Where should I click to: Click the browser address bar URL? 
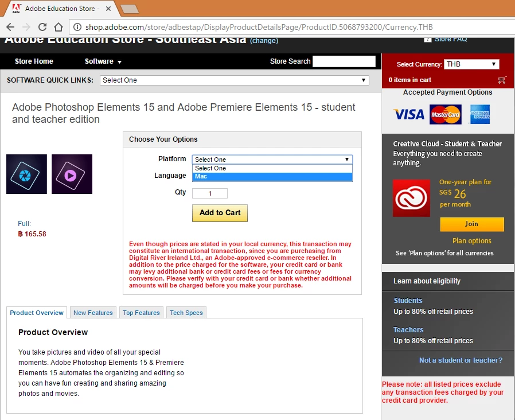259,27
